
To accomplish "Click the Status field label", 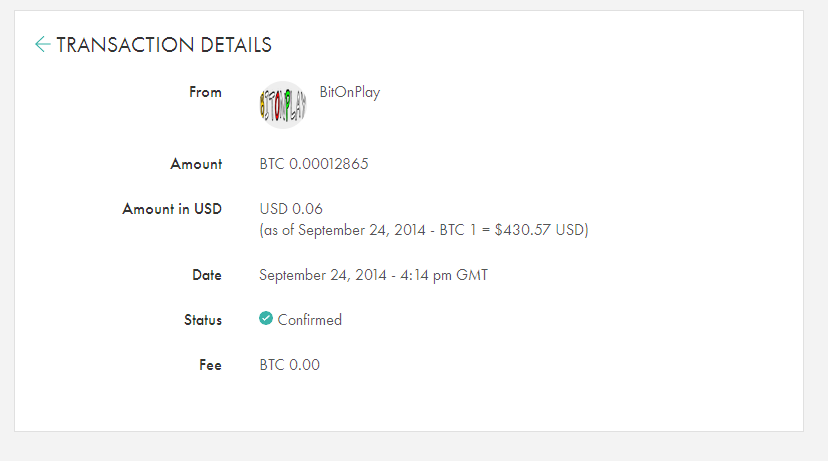I will pyautogui.click(x=203, y=320).
